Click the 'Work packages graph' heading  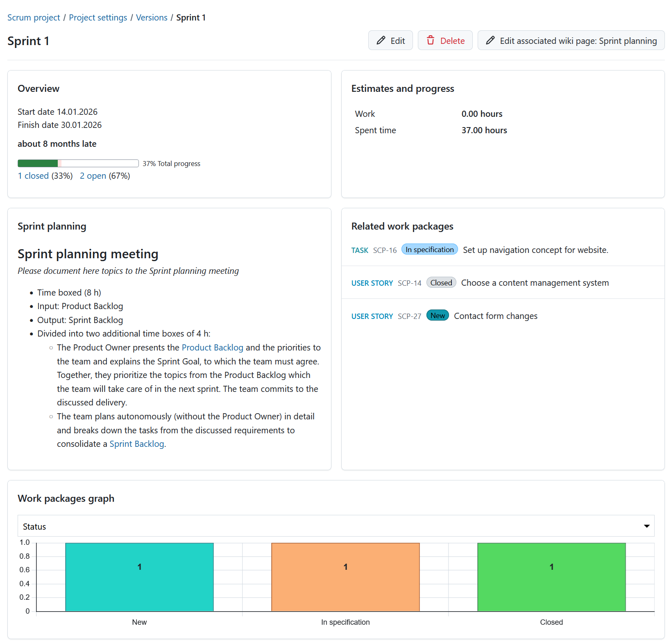66,498
